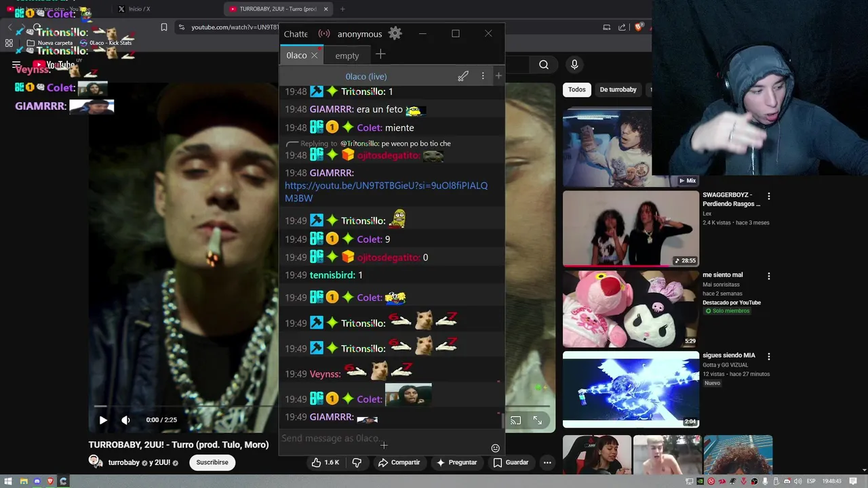Screen dimensions: 868x488
Task: Open the emote picker smiley icon
Action: tap(495, 448)
